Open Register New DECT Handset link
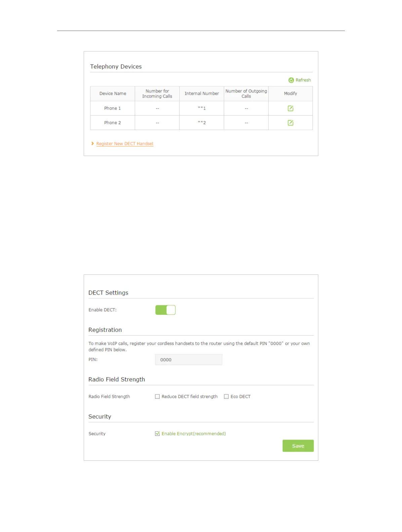Viewport: 402px width, 532px height. (125, 144)
